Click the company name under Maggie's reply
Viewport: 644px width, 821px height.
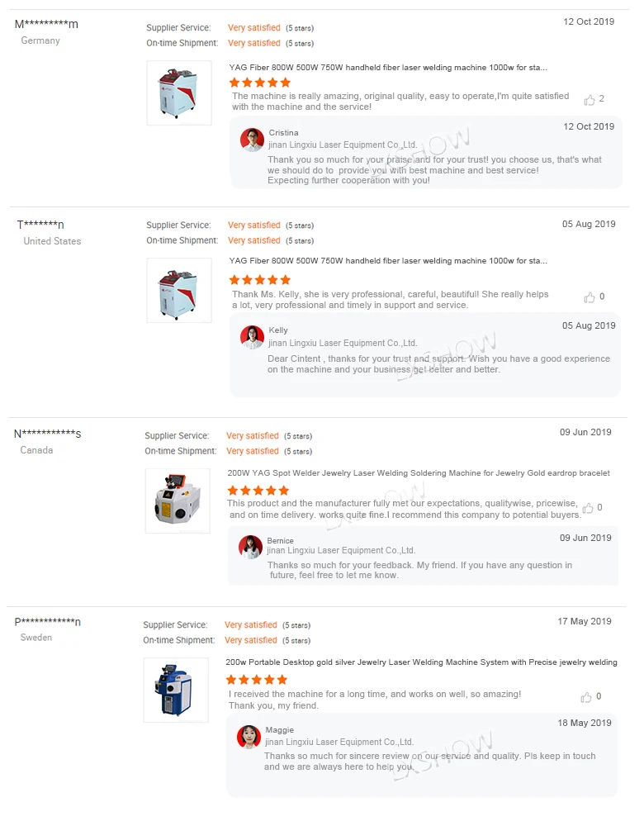339,743
